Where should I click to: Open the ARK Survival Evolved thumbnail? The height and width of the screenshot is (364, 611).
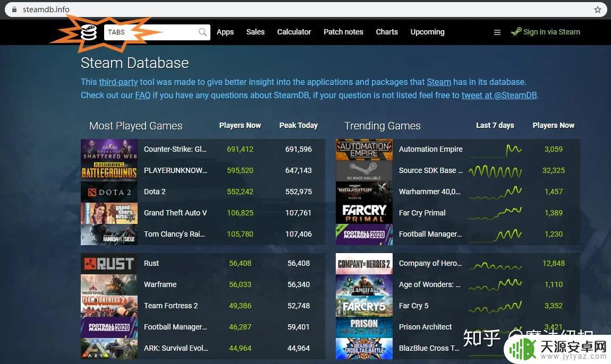[109, 349]
